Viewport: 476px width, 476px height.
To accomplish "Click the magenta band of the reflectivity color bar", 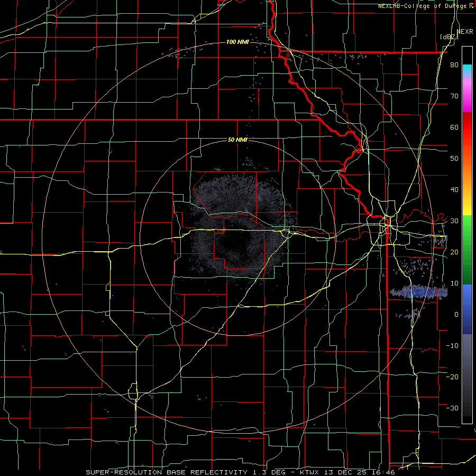I will pos(467,97).
